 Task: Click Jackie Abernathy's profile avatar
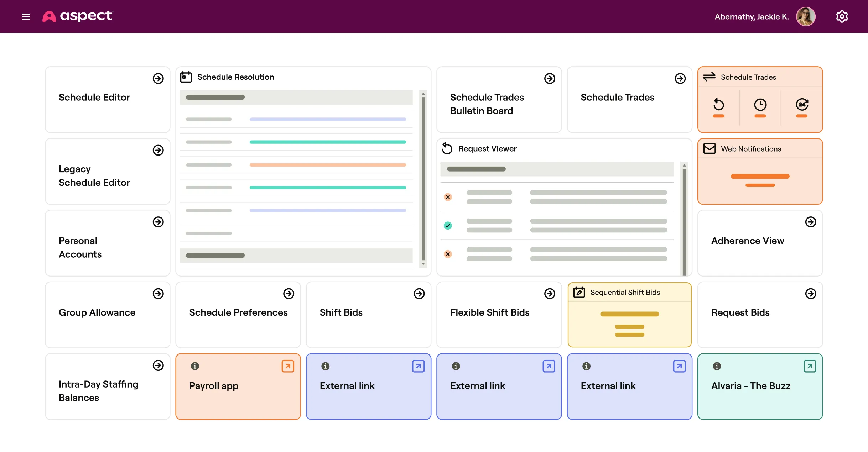coord(806,17)
